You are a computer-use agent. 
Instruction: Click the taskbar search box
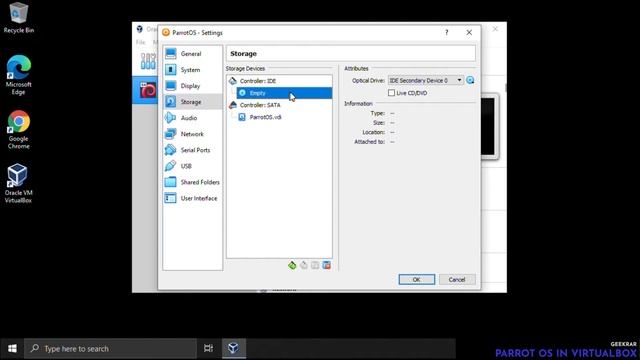(110, 349)
